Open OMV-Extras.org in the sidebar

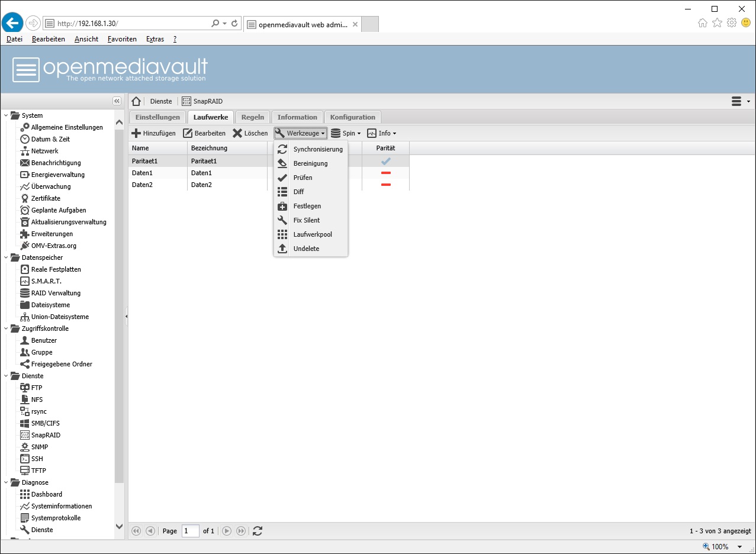point(53,246)
